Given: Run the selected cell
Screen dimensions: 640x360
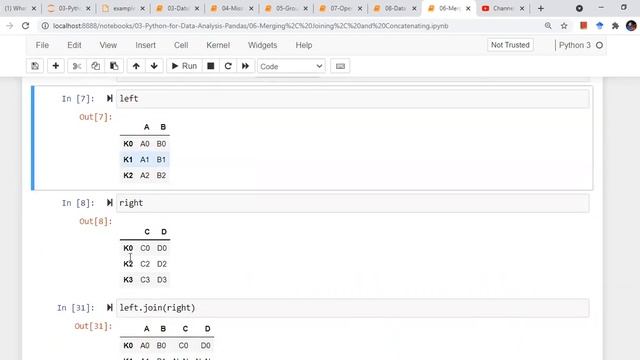Looking at the screenshot, I should (184, 66).
